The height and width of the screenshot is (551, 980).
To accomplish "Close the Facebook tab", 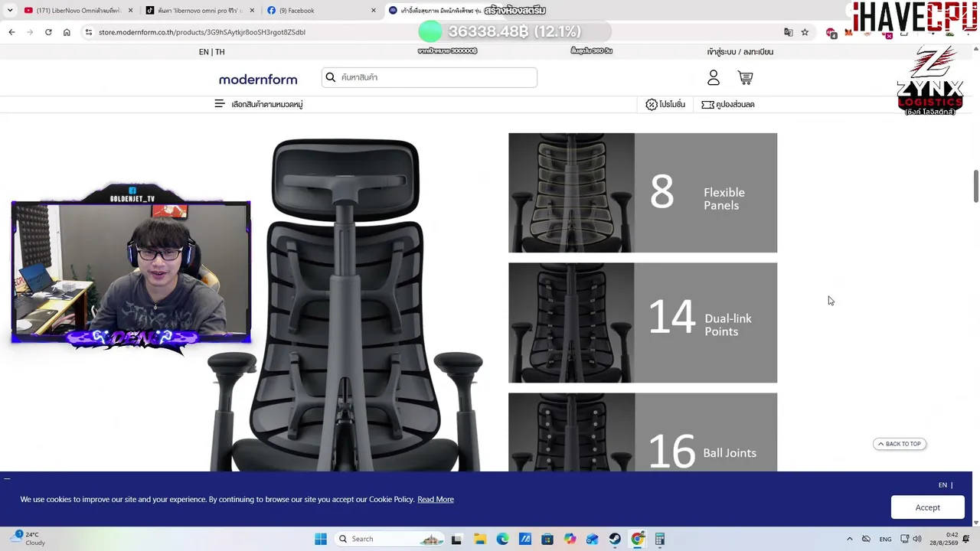I will point(374,11).
